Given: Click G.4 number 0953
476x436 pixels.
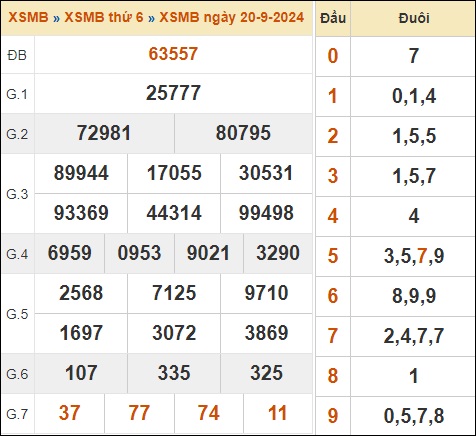Looking at the screenshot, I should (x=139, y=253).
